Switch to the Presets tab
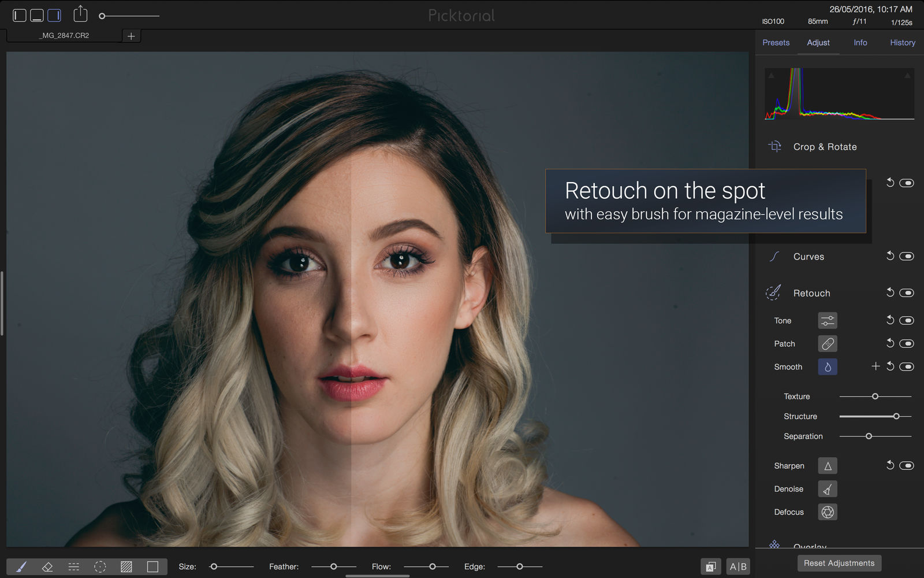This screenshot has width=924, height=578. pyautogui.click(x=776, y=43)
